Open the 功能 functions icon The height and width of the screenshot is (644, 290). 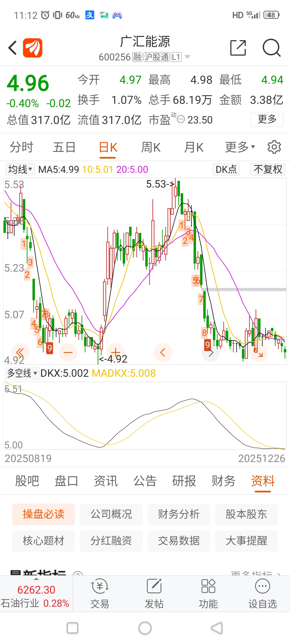(x=208, y=586)
